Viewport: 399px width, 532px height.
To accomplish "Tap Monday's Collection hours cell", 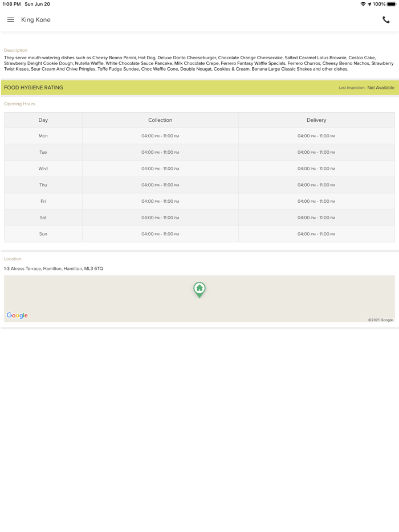I will point(160,136).
